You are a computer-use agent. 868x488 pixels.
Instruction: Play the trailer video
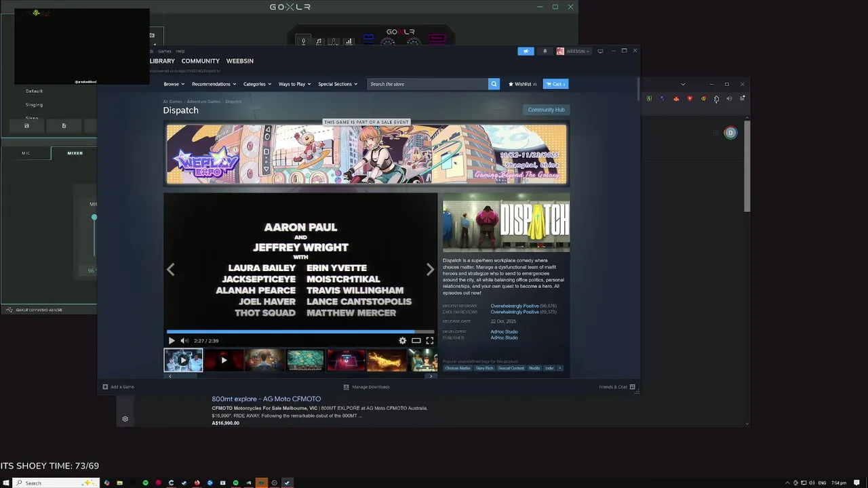click(x=172, y=341)
